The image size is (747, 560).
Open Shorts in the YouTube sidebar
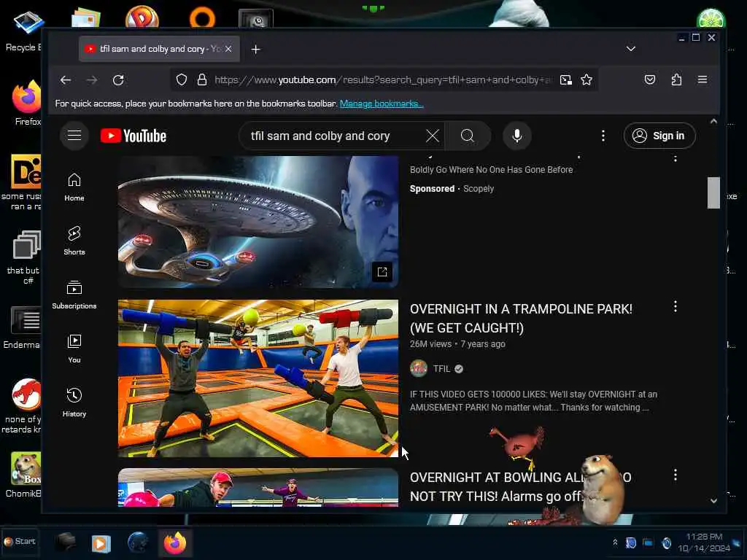click(x=74, y=241)
